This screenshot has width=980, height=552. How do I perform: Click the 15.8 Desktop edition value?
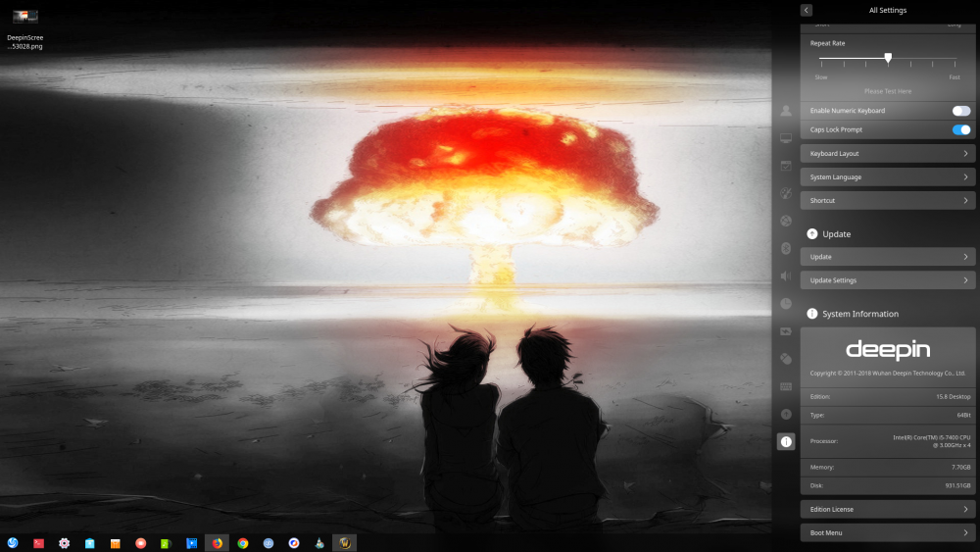(954, 396)
